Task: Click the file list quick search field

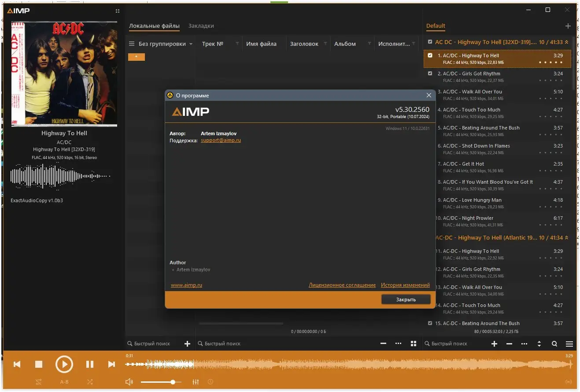Action: click(x=286, y=344)
